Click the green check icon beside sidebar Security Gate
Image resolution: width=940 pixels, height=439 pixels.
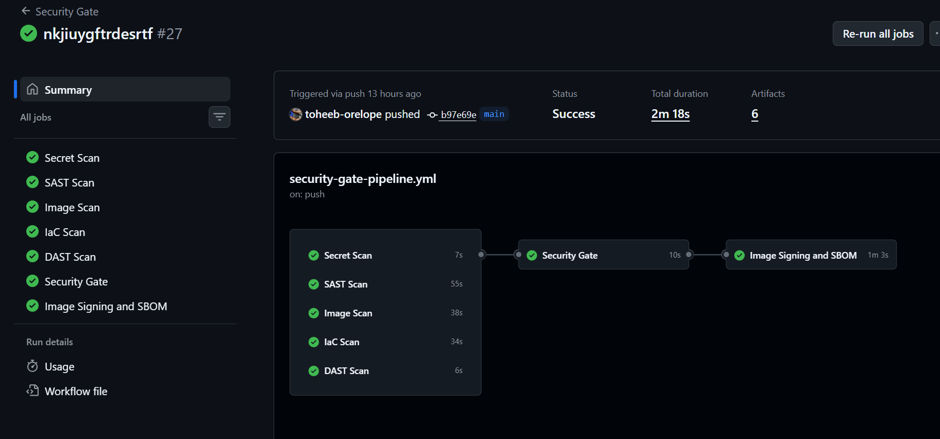[32, 281]
